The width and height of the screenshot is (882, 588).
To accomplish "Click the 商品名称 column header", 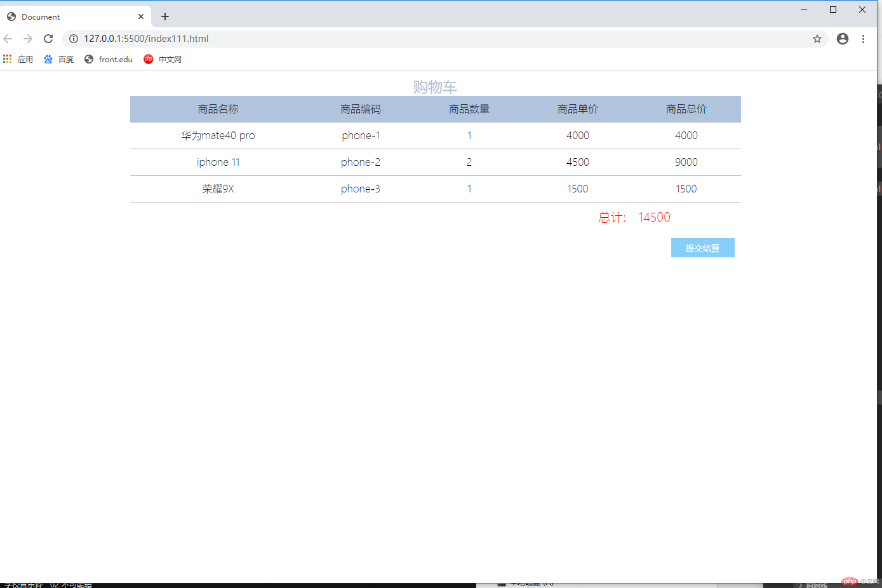I will tap(218, 109).
